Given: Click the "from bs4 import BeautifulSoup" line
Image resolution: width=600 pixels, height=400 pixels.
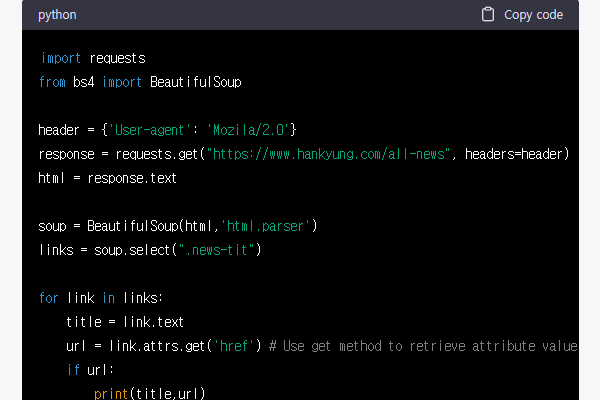Looking at the screenshot, I should point(140,82).
